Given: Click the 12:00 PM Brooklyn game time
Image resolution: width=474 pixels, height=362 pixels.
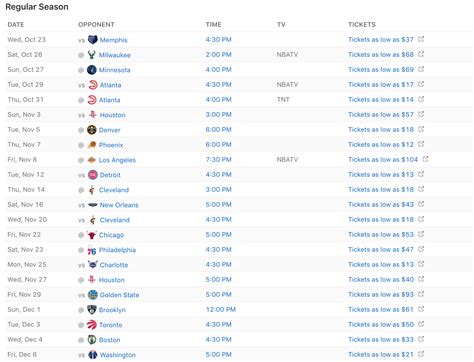Looking at the screenshot, I should coord(221,310).
